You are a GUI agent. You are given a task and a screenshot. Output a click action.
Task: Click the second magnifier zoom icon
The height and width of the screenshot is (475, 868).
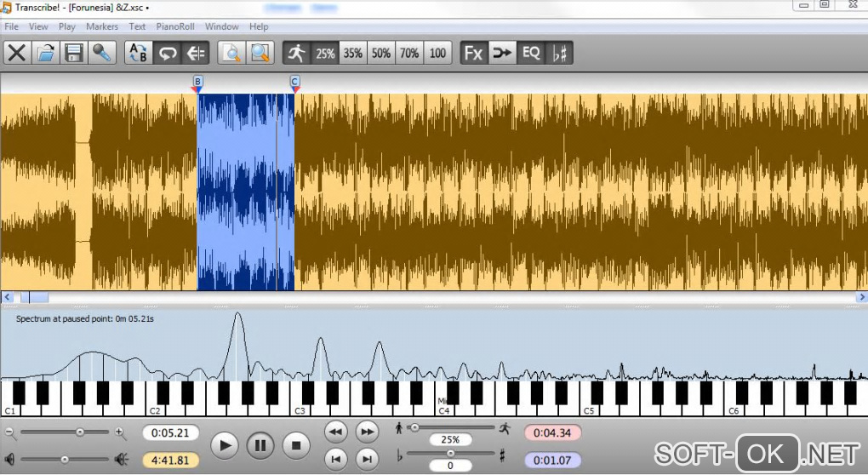tap(260, 53)
